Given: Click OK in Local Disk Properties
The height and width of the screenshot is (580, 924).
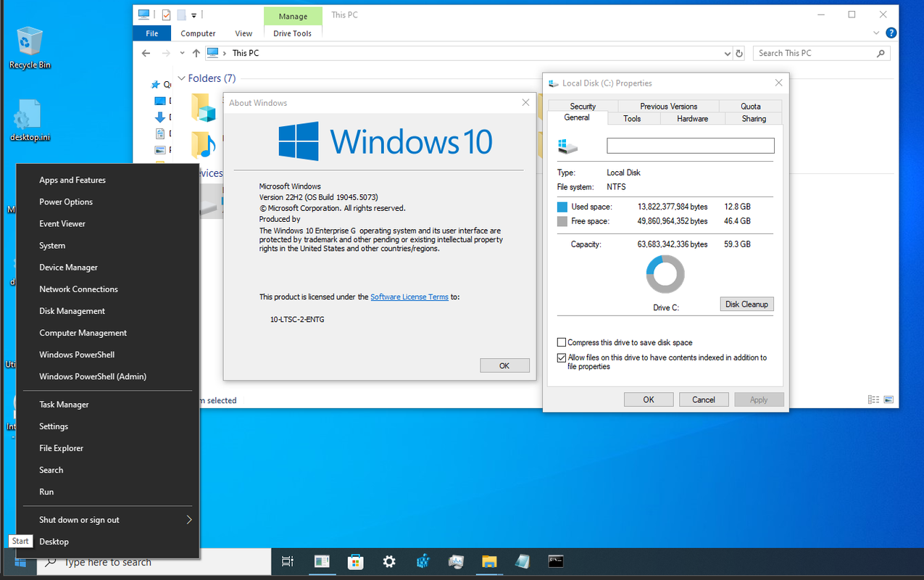Looking at the screenshot, I should click(649, 399).
